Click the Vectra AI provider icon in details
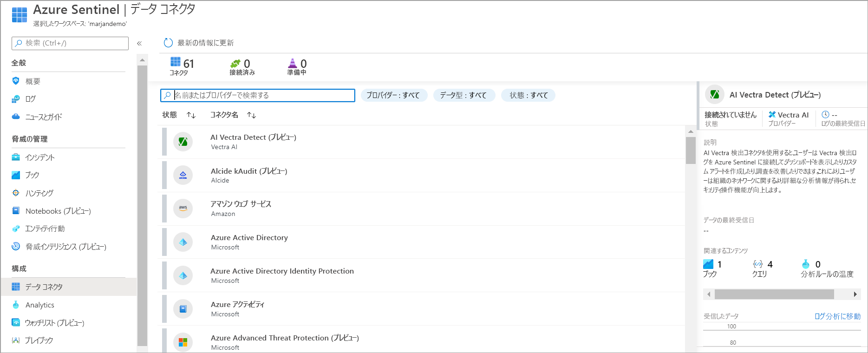The height and width of the screenshot is (353, 868). 772,115
